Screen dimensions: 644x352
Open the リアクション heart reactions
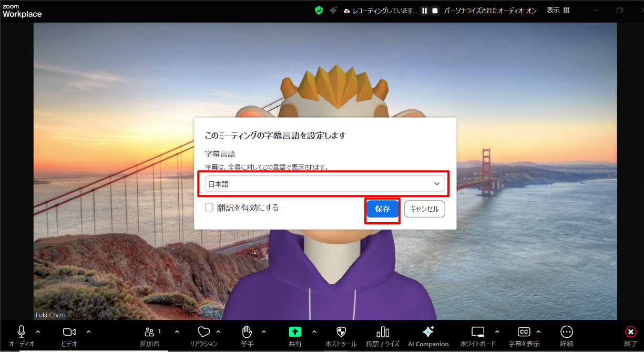pos(204,332)
